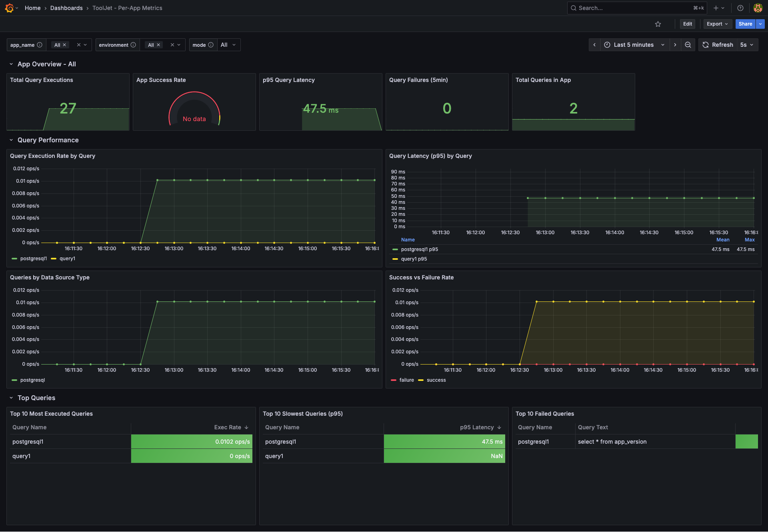The width and height of the screenshot is (768, 532).
Task: Click the zoom out time range icon
Action: [688, 45]
